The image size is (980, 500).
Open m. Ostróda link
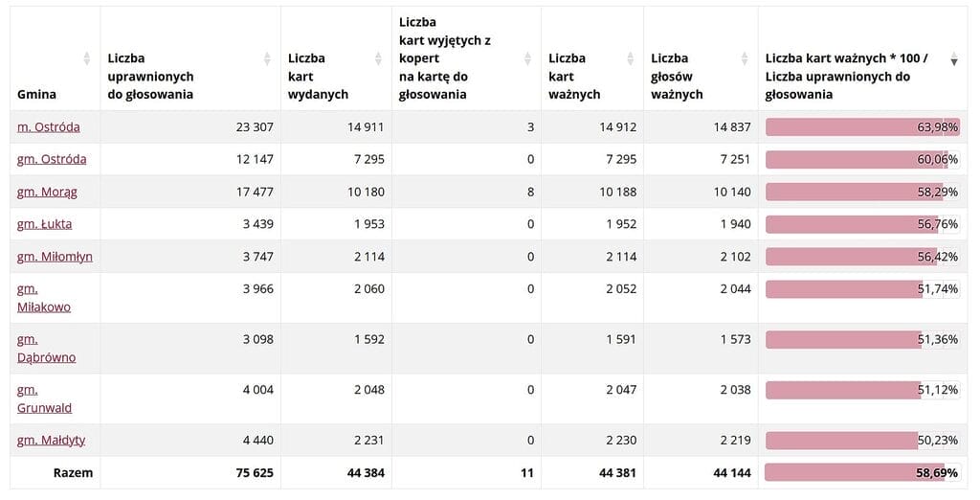pos(49,126)
